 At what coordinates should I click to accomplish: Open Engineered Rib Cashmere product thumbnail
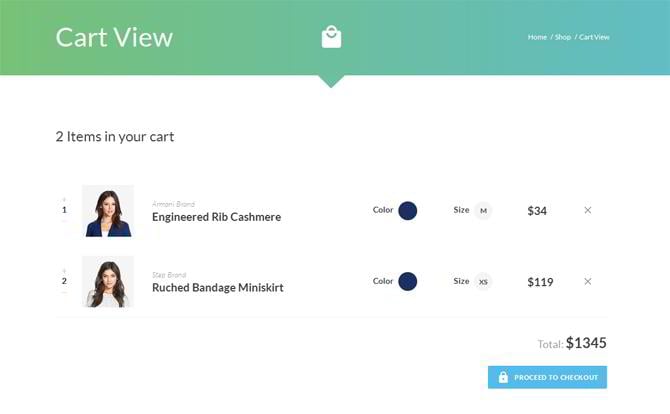click(108, 210)
